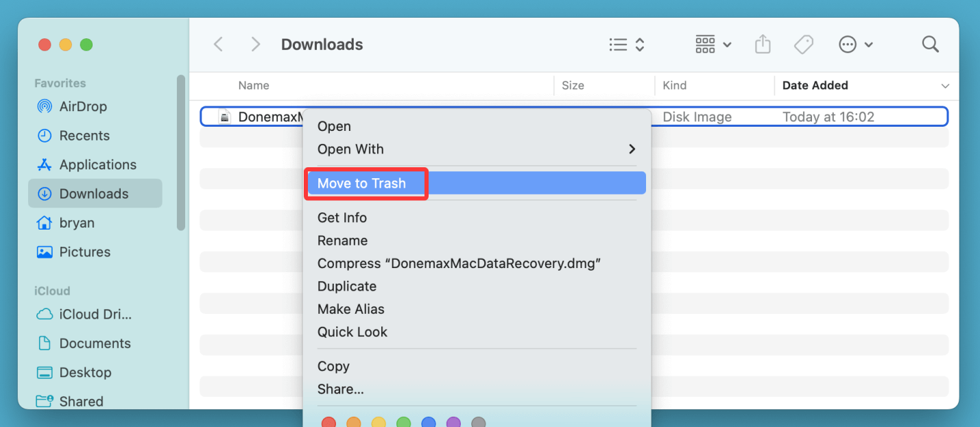Click the Tags icon in the toolbar

click(803, 44)
